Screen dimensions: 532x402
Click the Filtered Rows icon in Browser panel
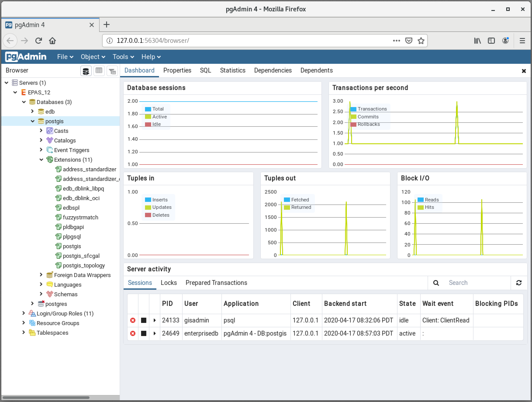(112, 71)
